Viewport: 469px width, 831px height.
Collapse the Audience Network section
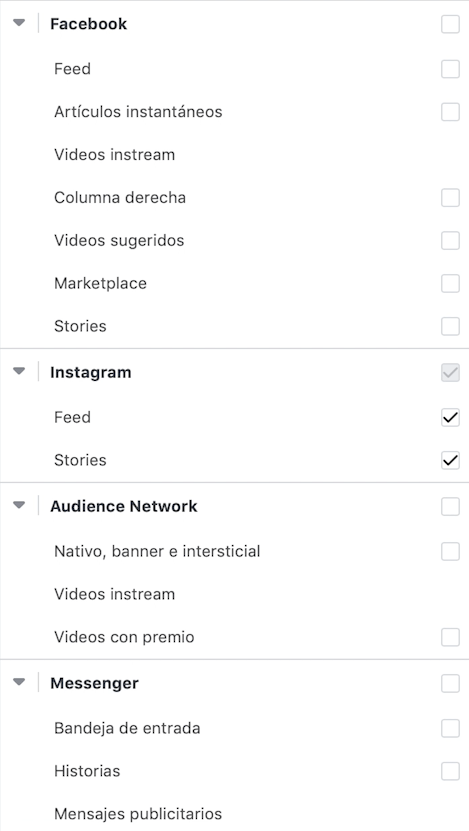(19, 505)
